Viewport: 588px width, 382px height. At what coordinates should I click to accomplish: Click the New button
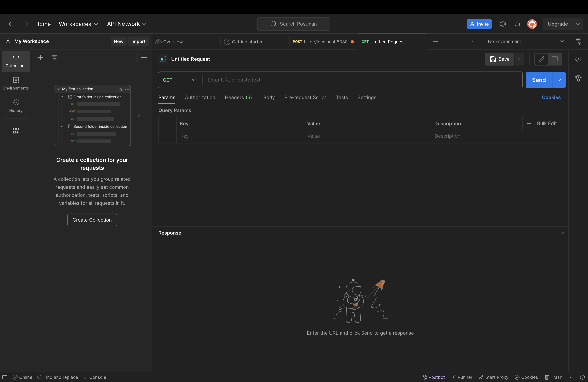119,42
